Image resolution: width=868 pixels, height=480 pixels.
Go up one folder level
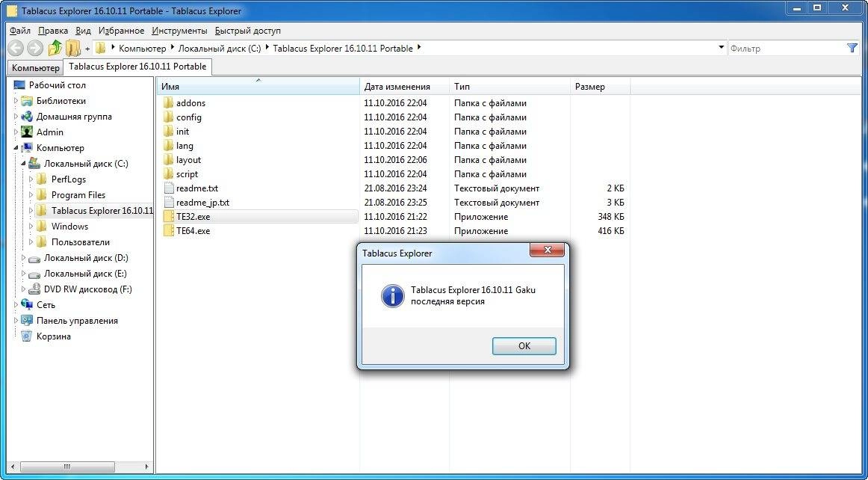coord(55,48)
